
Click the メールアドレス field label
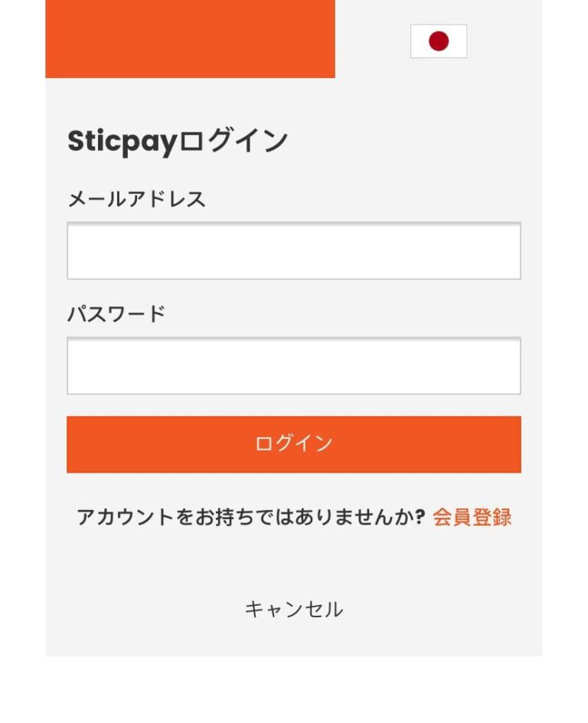click(x=136, y=199)
